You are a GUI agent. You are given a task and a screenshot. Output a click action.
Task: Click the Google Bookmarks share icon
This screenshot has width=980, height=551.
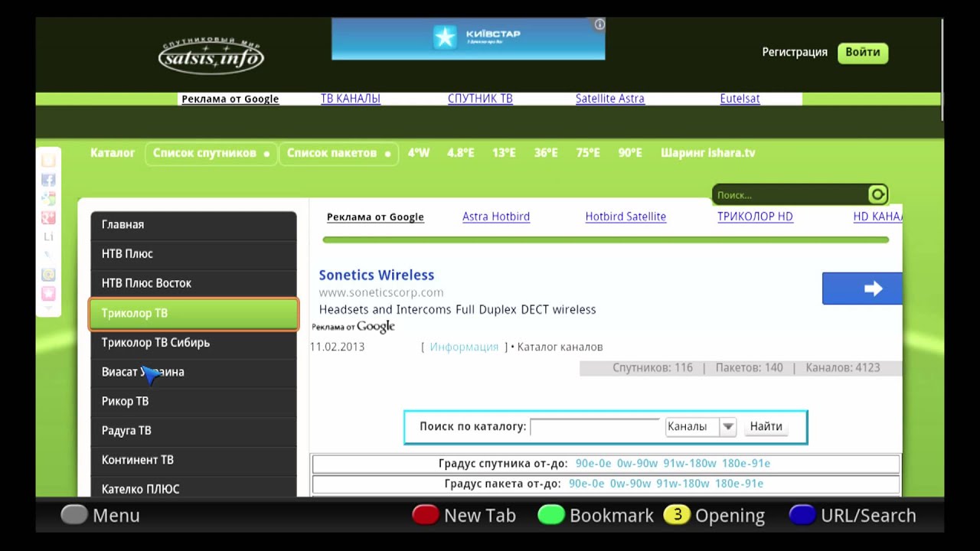48,199
